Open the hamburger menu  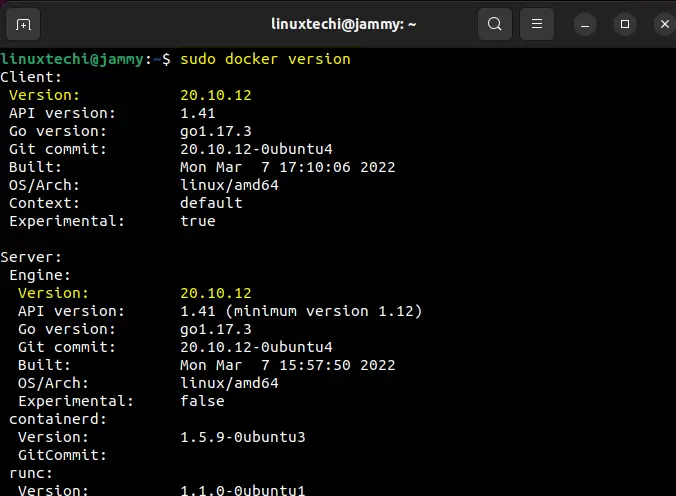click(537, 24)
